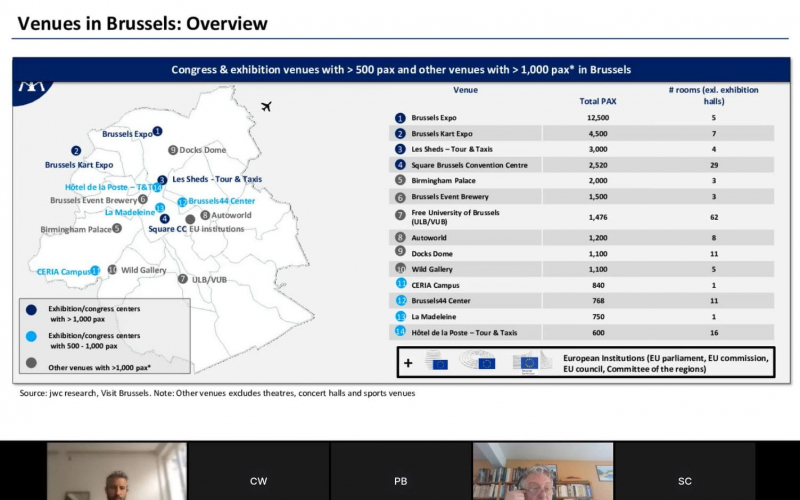Click Wild Gallery name in table
The height and width of the screenshot is (500, 800).
[x=432, y=269]
